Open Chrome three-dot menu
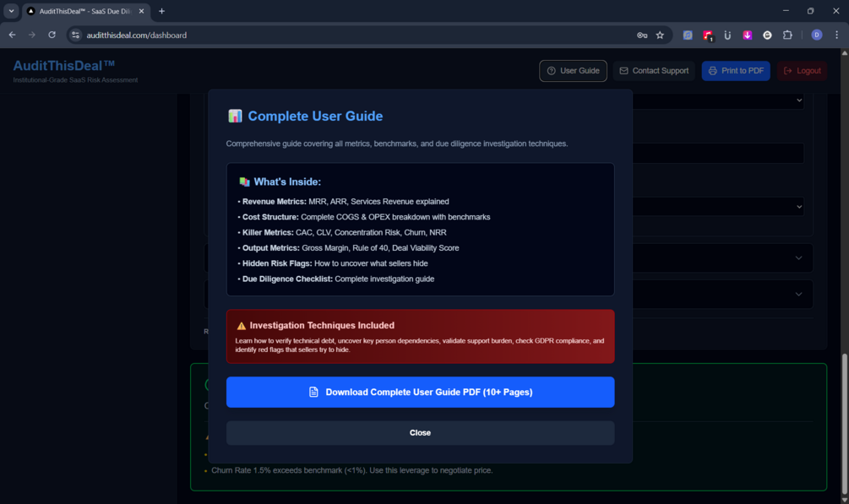Screen dimensions: 849x504 [837, 35]
